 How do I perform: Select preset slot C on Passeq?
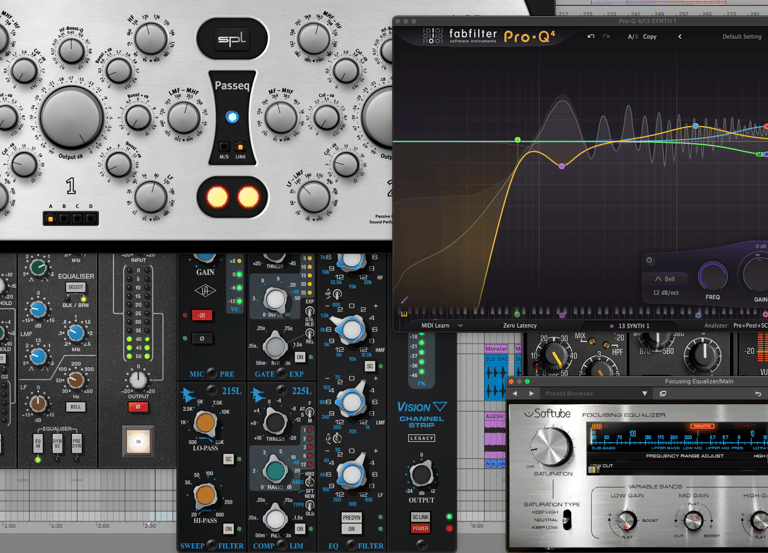pos(77,218)
